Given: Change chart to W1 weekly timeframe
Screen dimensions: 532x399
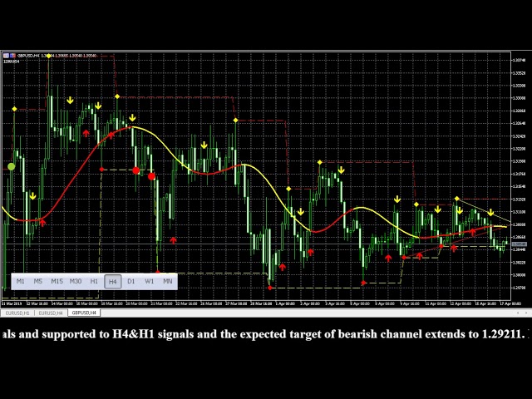Looking at the screenshot, I should [150, 282].
